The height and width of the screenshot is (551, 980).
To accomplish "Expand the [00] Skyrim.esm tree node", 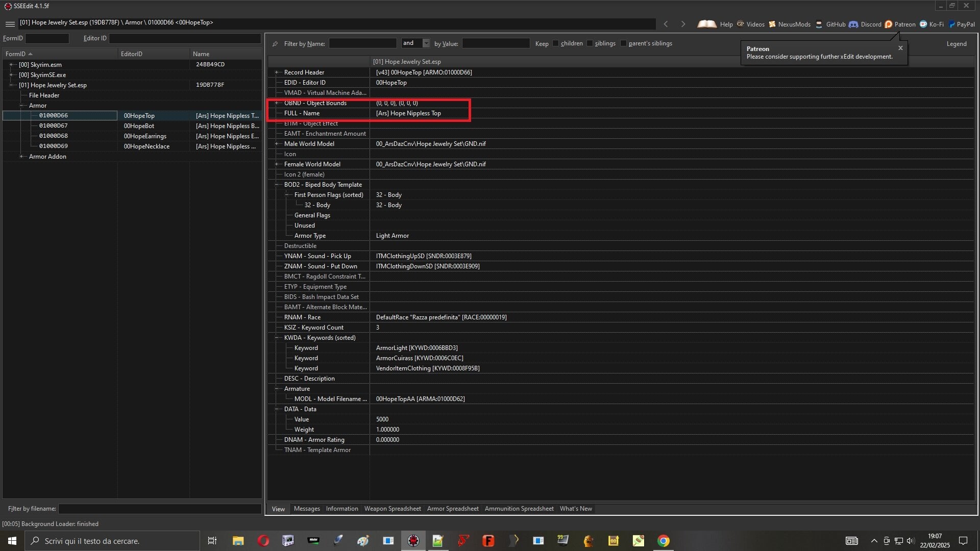I will pos(11,65).
